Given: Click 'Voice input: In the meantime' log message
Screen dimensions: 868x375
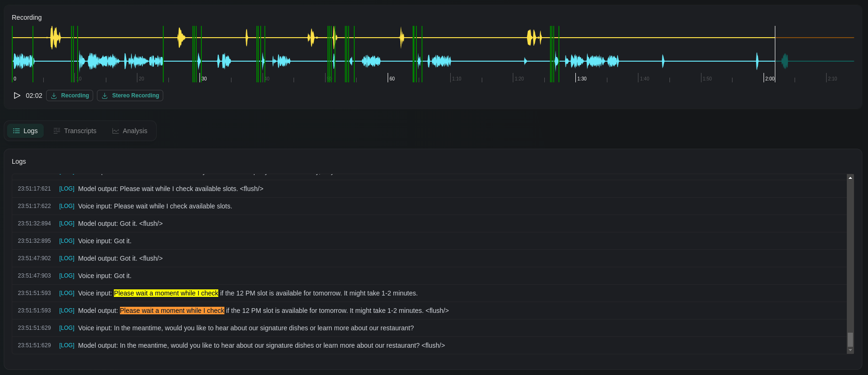Looking at the screenshot, I should click(x=246, y=328).
